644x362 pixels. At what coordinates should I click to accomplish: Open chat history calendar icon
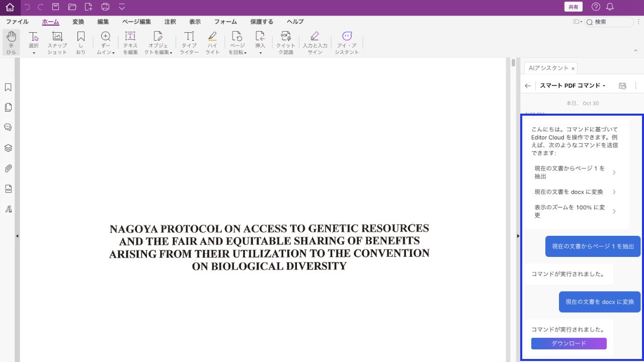[x=622, y=86]
